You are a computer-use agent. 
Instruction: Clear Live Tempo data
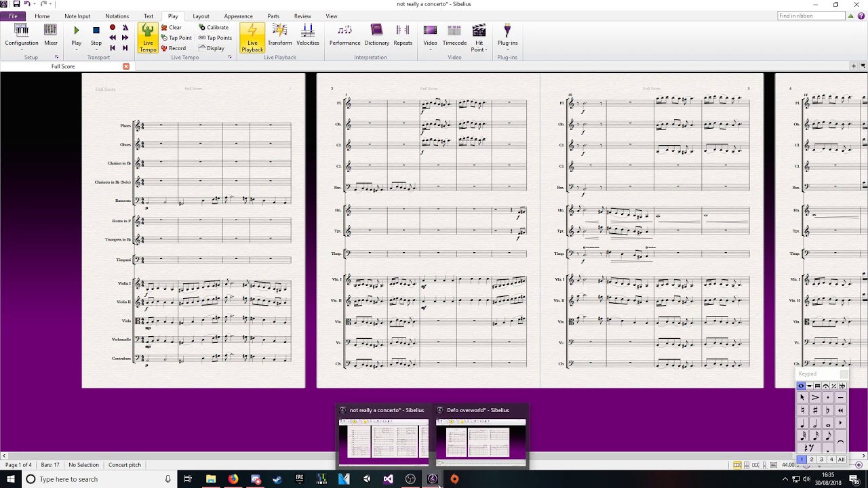tap(171, 28)
